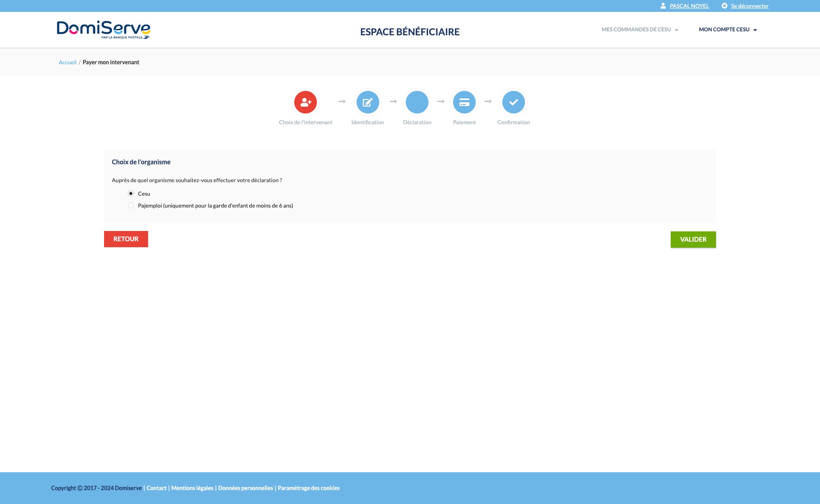
Task: Open the MES COMMANDES DE CESU menu
Action: [636, 29]
